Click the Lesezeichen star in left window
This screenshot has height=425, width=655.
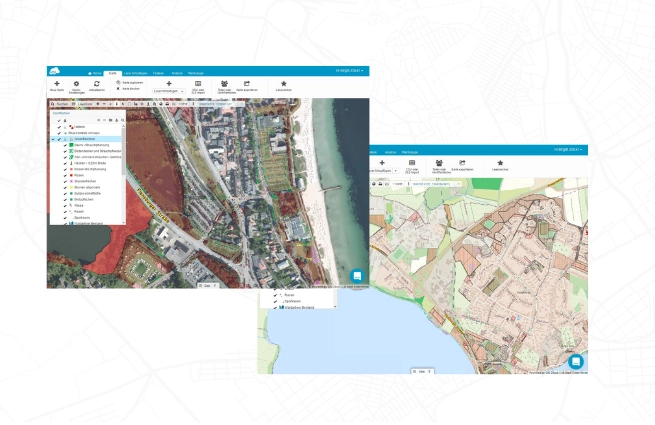pyautogui.click(x=284, y=84)
